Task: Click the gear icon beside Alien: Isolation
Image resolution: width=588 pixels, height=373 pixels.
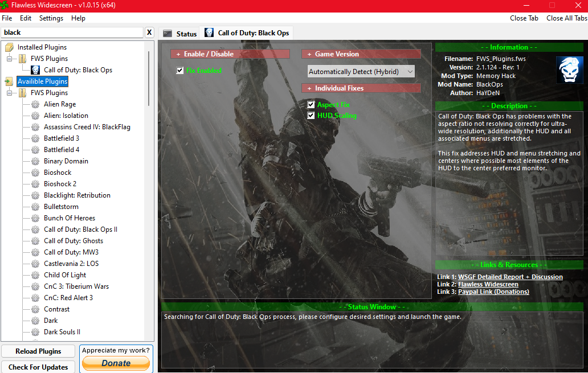Action: [36, 116]
